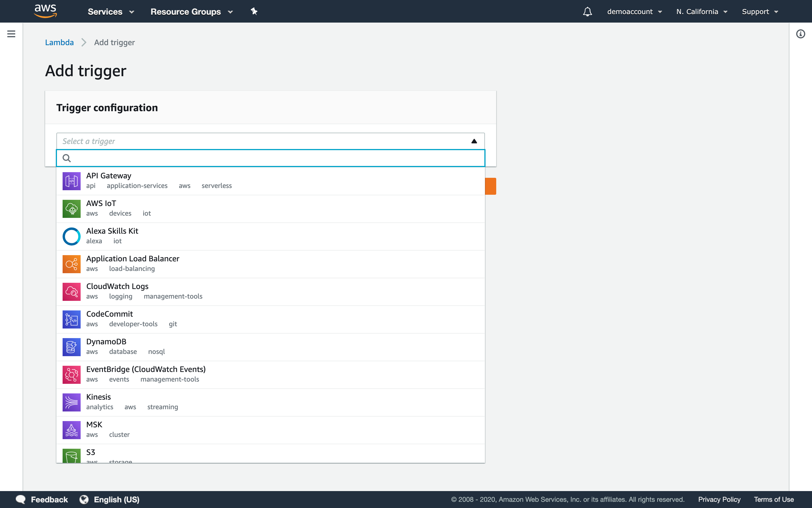Open the N. California region selector

702,12
